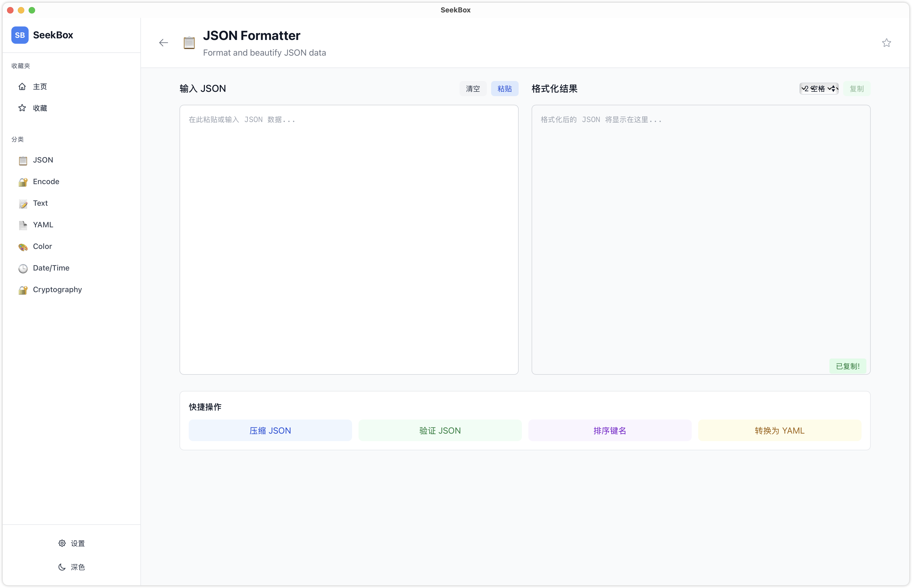Click the SeekBox SB logo icon

pyautogui.click(x=20, y=35)
